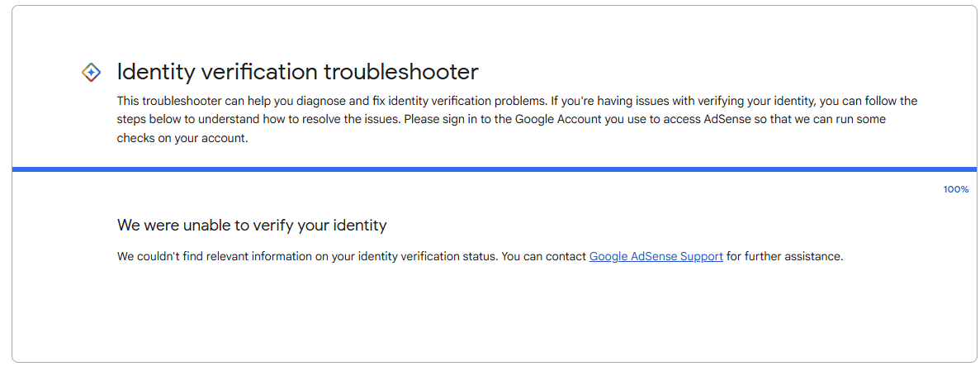Click the troubleshooter diamond logo icon
980x371 pixels.
pyautogui.click(x=92, y=73)
